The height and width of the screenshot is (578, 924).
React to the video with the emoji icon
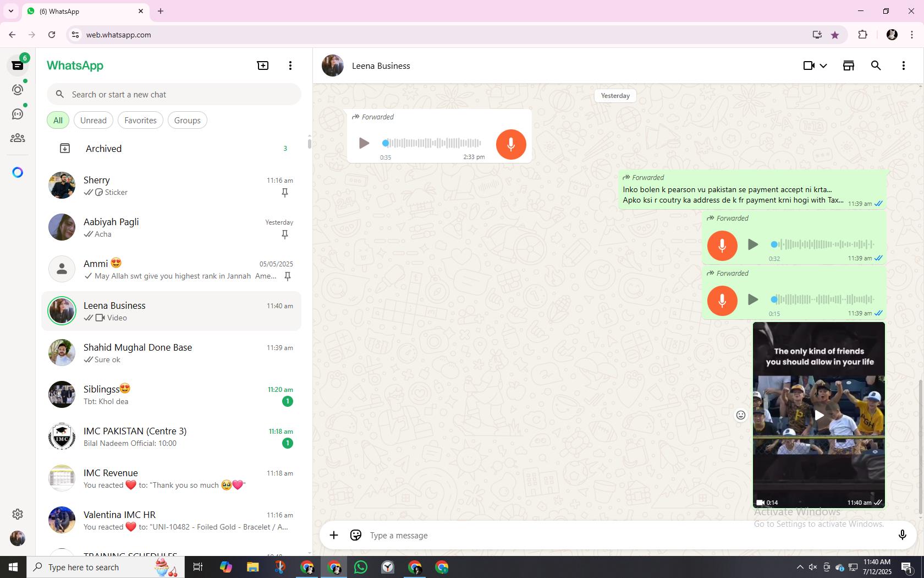point(741,415)
